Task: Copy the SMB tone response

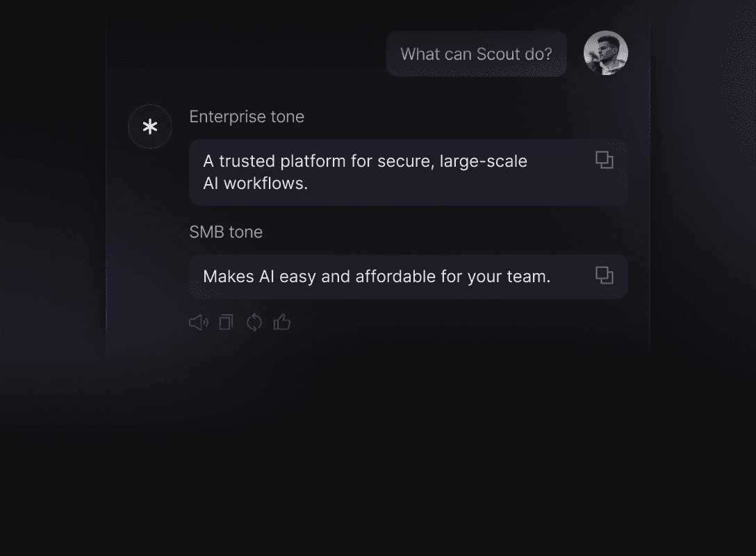Action: [x=604, y=275]
